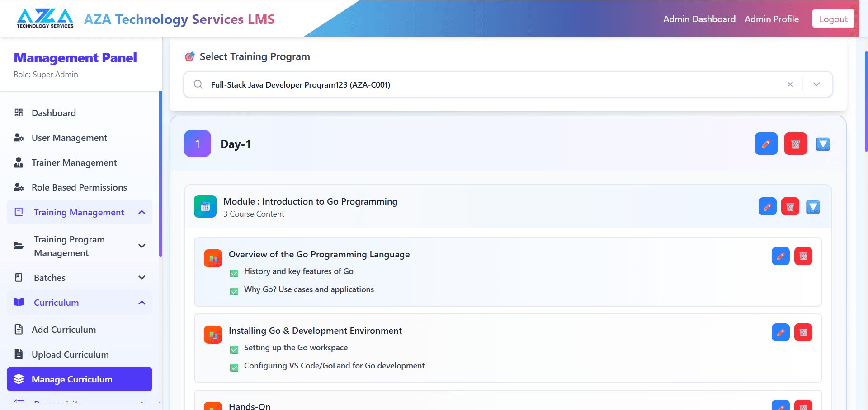The width and height of the screenshot is (868, 410).
Task: Click the AZA Technology Services LMS title
Action: point(179,19)
